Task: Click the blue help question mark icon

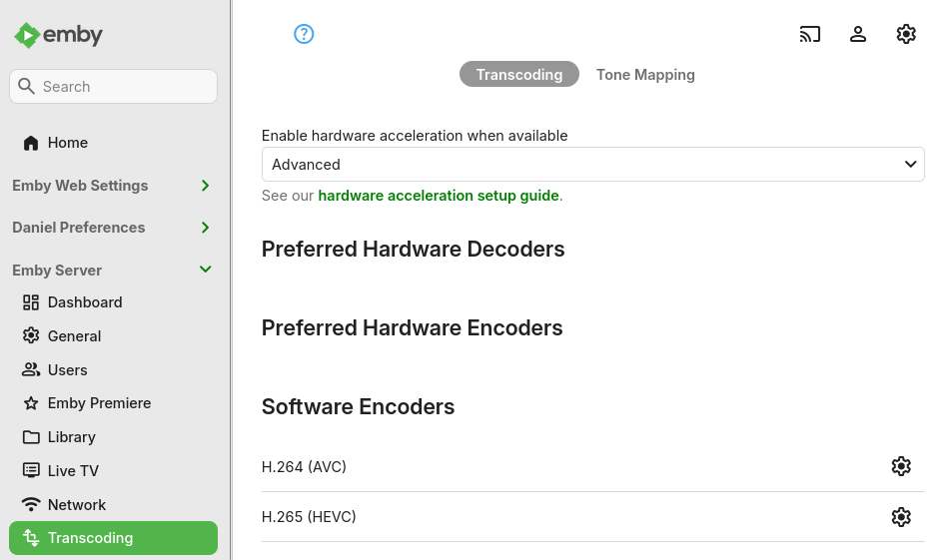Action: tap(304, 34)
